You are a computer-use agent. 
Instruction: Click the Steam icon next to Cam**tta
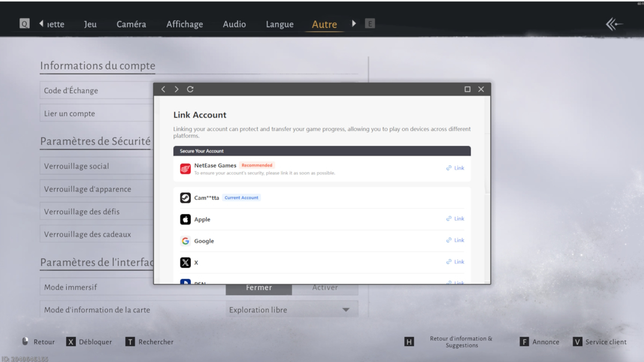click(x=185, y=198)
